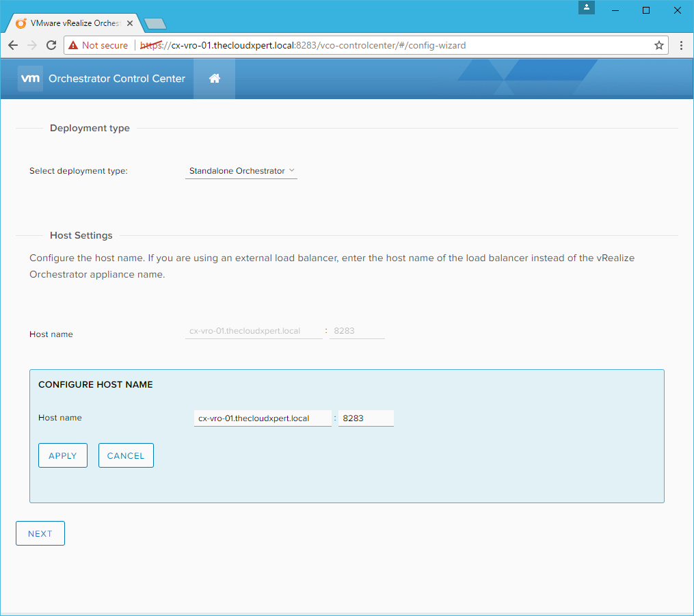Viewport: 694px width, 616px height.
Task: Click the Not secure warning icon
Action: click(x=74, y=45)
